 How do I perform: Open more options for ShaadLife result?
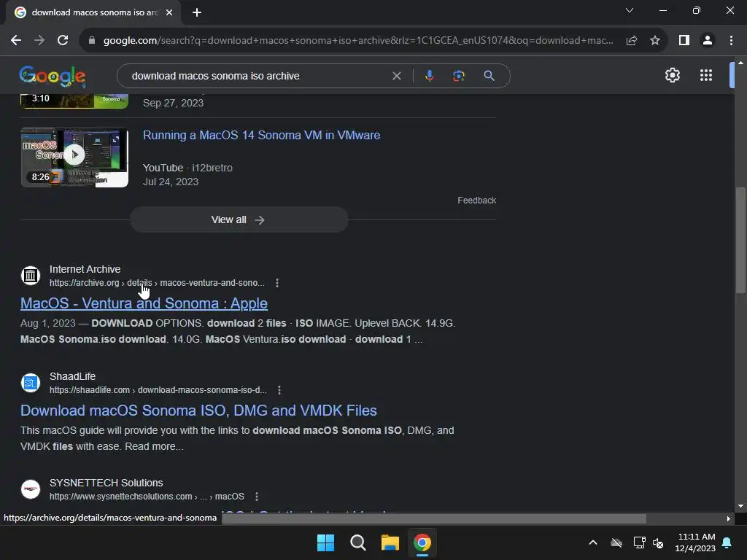279,390
